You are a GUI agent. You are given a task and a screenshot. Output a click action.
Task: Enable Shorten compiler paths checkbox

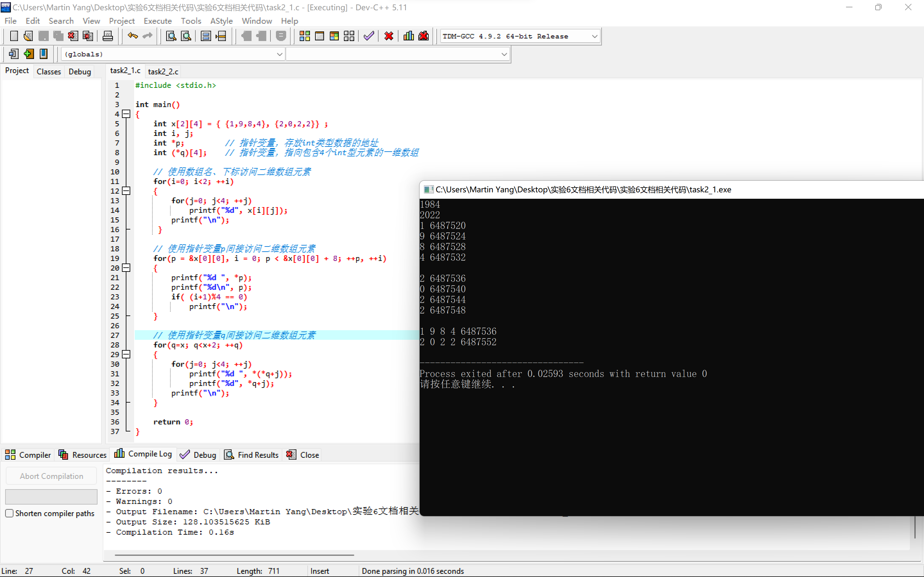(10, 513)
